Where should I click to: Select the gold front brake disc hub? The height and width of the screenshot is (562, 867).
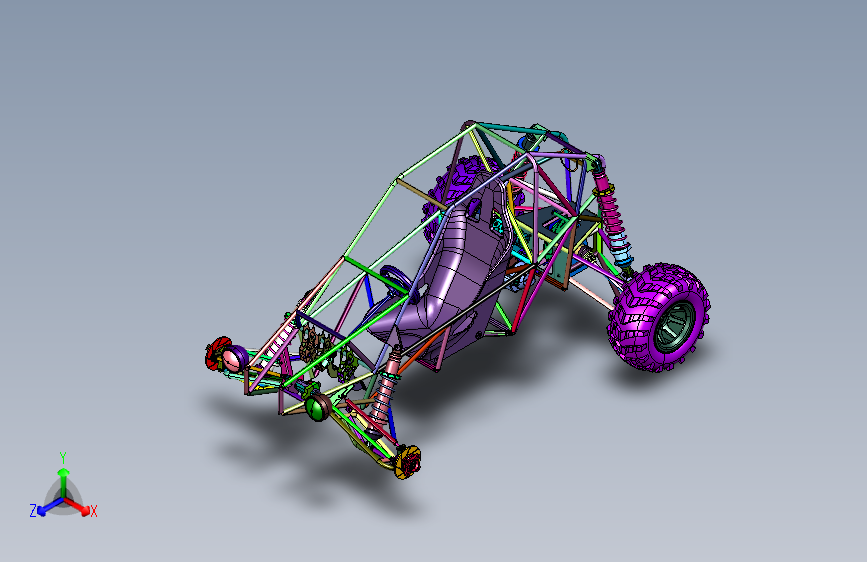point(408,462)
